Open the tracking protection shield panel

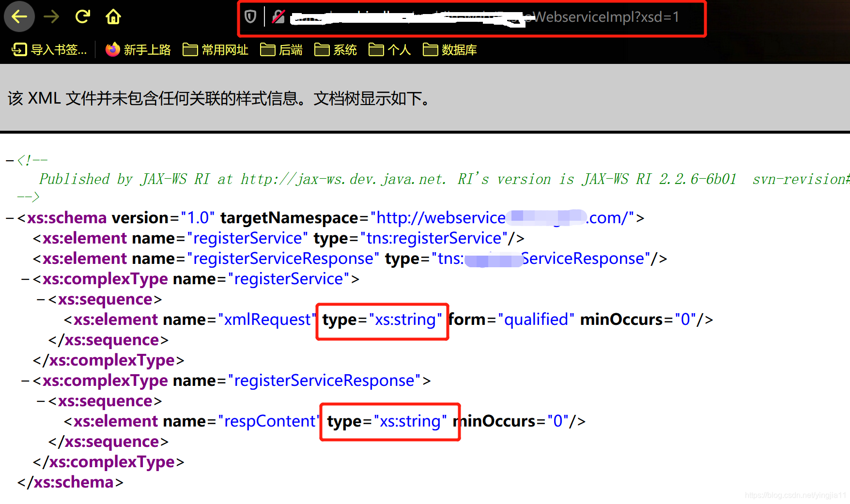coord(249,16)
